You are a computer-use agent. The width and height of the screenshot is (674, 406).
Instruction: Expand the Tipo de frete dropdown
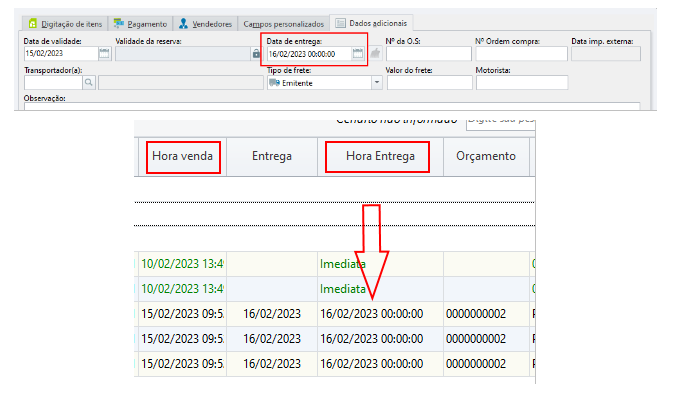pyautogui.click(x=377, y=82)
